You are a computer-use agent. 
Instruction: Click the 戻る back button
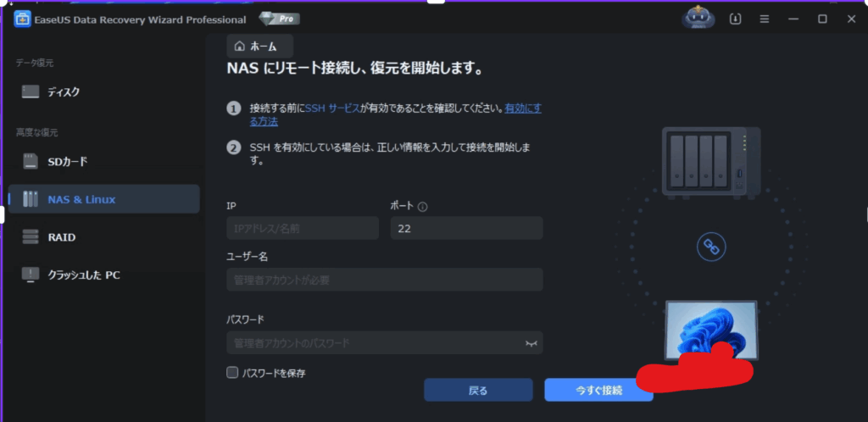478,390
